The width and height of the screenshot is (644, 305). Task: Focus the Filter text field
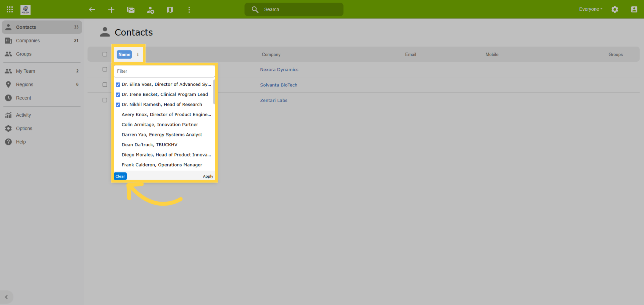[164, 71]
